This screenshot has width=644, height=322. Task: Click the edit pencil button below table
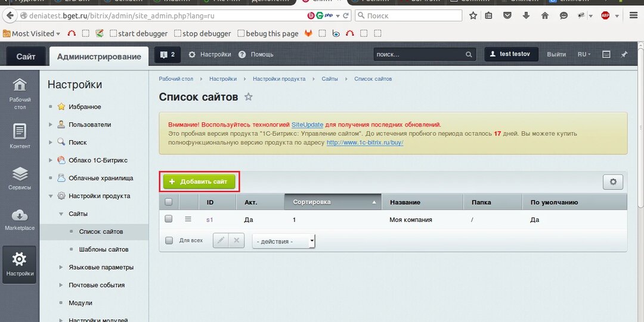(221, 240)
